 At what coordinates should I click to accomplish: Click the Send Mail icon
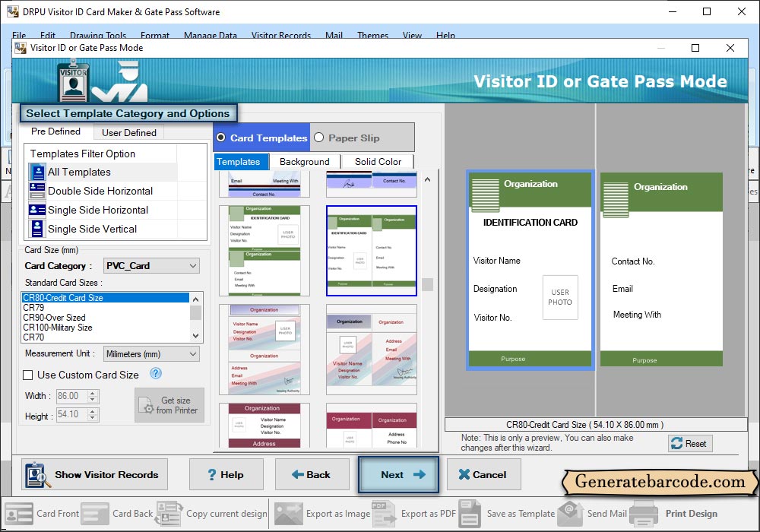click(570, 514)
